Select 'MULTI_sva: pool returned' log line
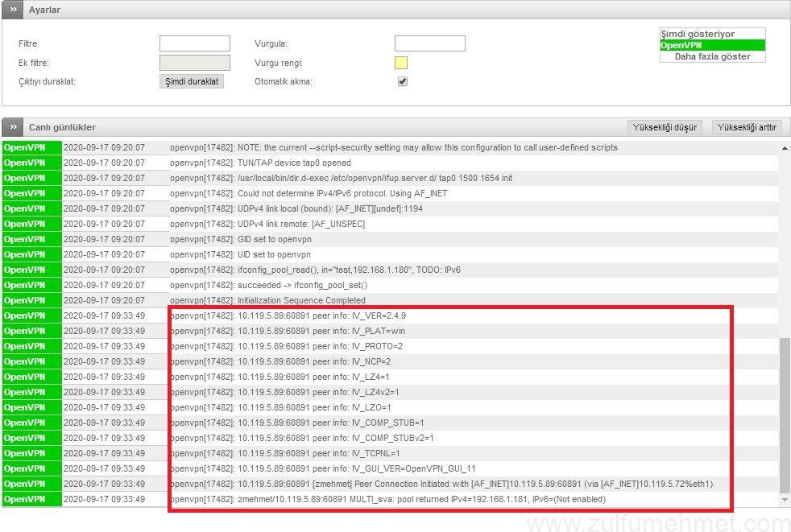Screen dimensions: 791x532 click(x=389, y=499)
